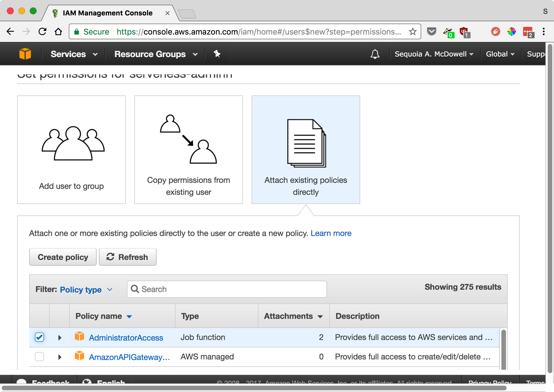Click the extension icon with green 0 badge
Viewport: 554px width, 392px height.
coord(448,33)
